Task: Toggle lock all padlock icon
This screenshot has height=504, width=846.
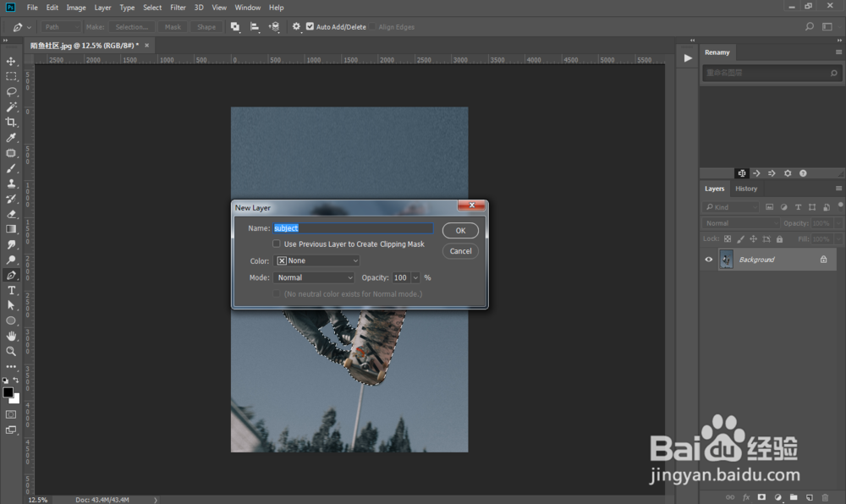Action: click(779, 238)
